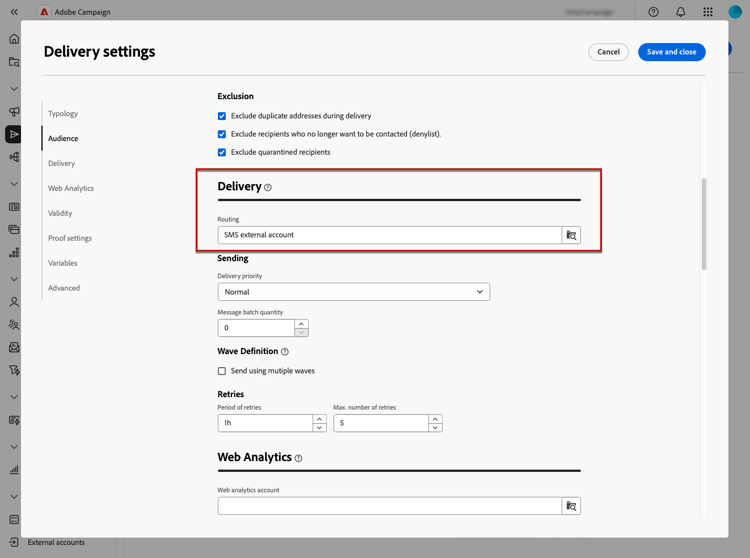Click the help icon beside Delivery heading
Viewport: 750px width, 558px height.
(x=268, y=188)
